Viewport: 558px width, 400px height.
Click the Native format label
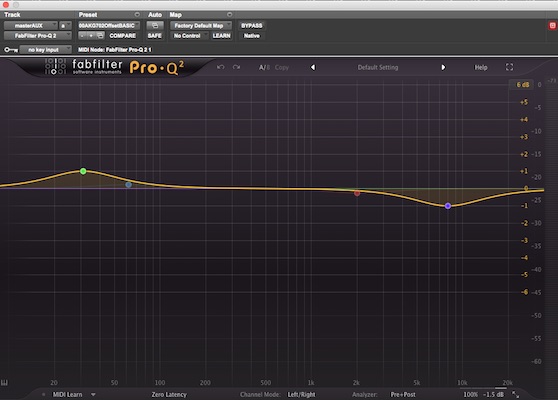pos(252,36)
